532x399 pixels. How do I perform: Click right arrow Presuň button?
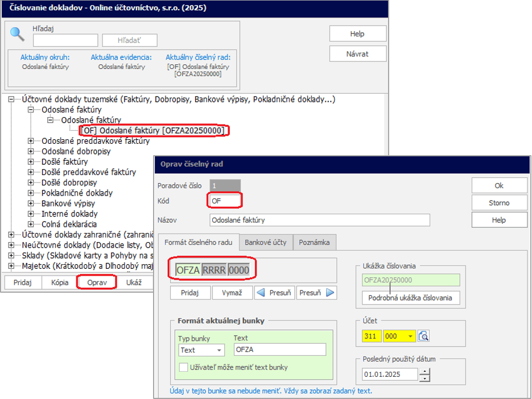pos(316,293)
